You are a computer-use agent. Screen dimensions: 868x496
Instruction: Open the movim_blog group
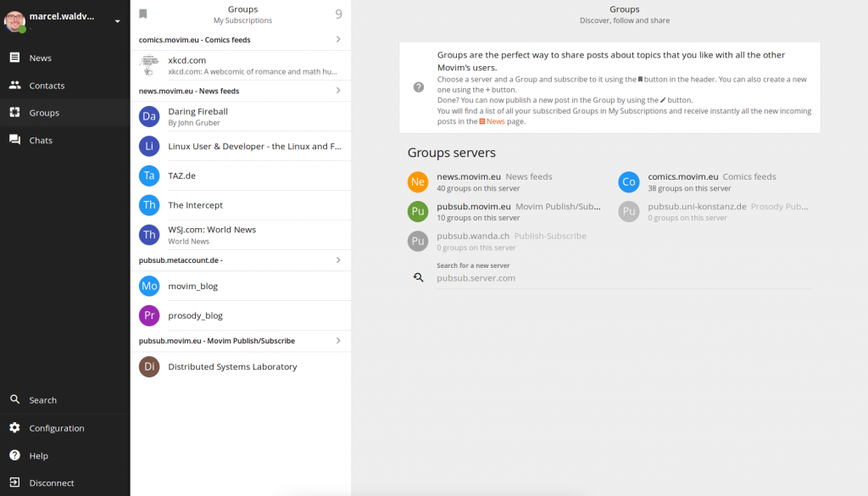[241, 286]
